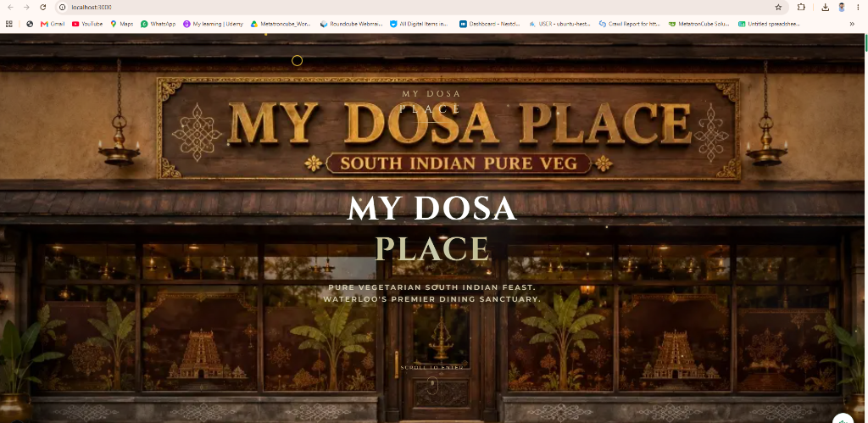Open the Roundcube Webmail bookmark
Viewport: 868px width, 423px height.
coord(351,24)
